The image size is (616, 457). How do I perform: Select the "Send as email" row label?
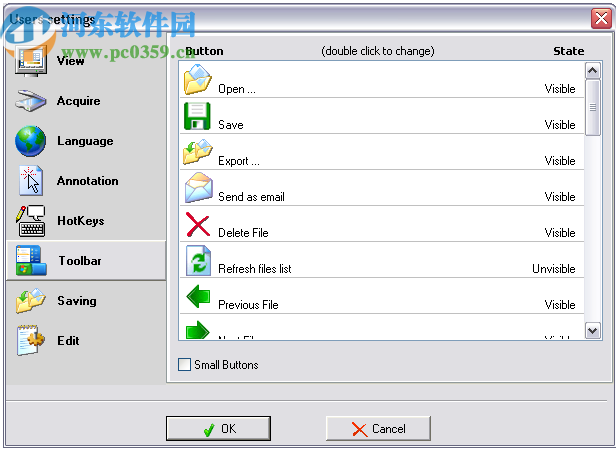point(251,197)
